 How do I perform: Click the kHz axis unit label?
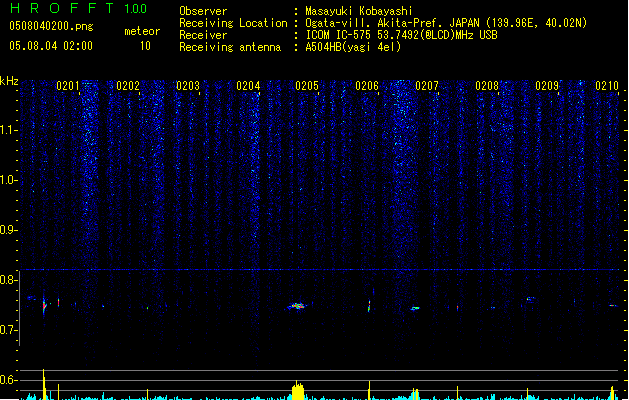[9, 81]
